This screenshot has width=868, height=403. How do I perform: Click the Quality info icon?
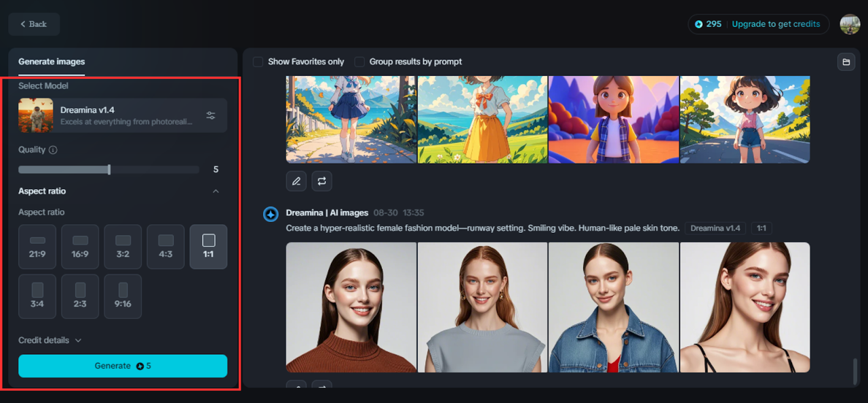[x=53, y=150]
